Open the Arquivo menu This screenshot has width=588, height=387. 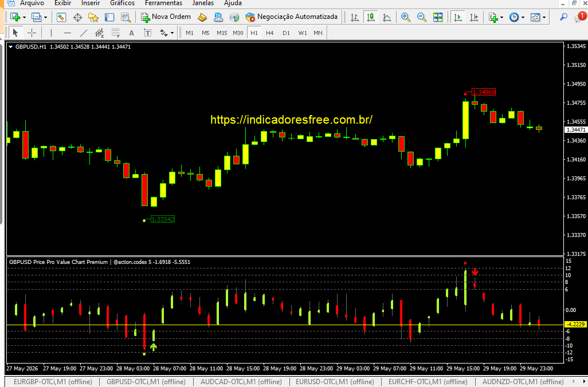[32, 3]
